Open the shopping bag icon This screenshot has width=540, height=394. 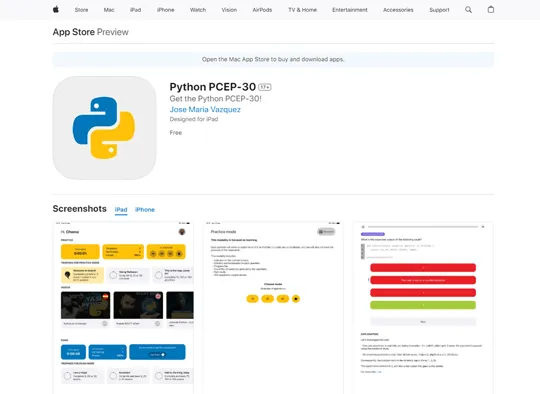click(x=491, y=10)
